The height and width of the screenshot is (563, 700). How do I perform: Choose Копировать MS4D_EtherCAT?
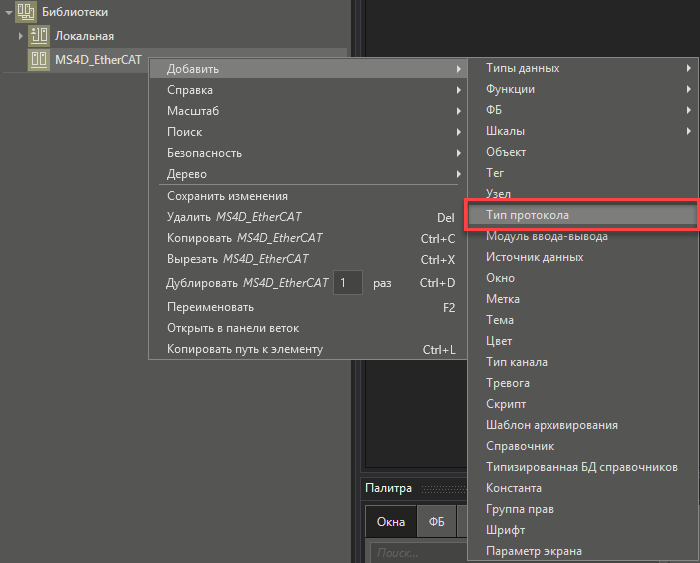(308, 238)
